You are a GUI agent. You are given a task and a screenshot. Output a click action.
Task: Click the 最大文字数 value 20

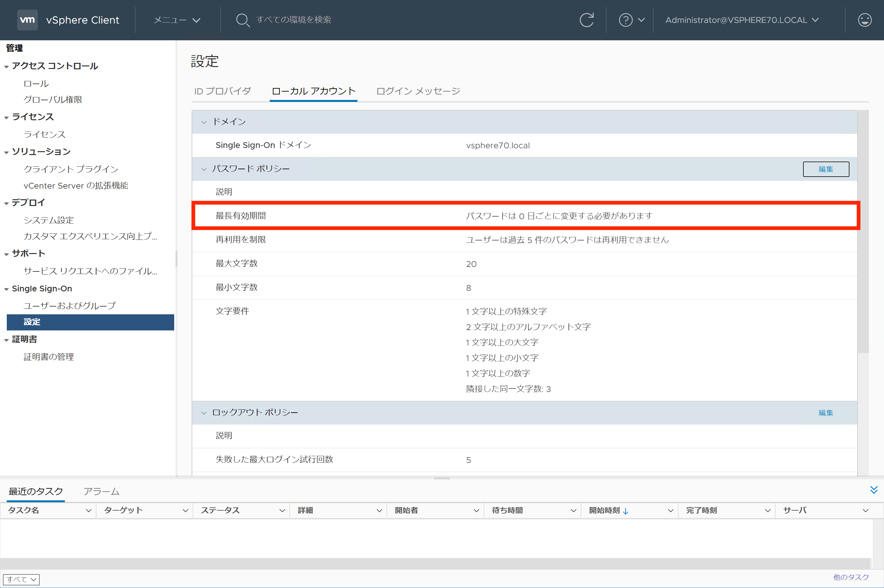[471, 264]
